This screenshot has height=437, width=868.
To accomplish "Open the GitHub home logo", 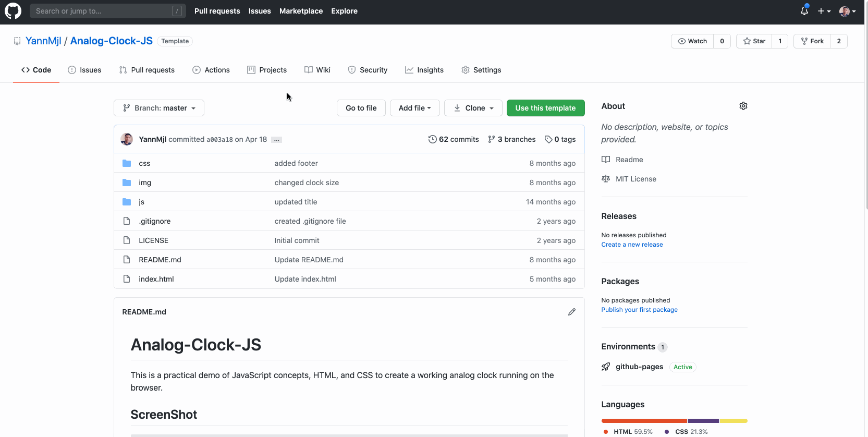I will coord(13,11).
